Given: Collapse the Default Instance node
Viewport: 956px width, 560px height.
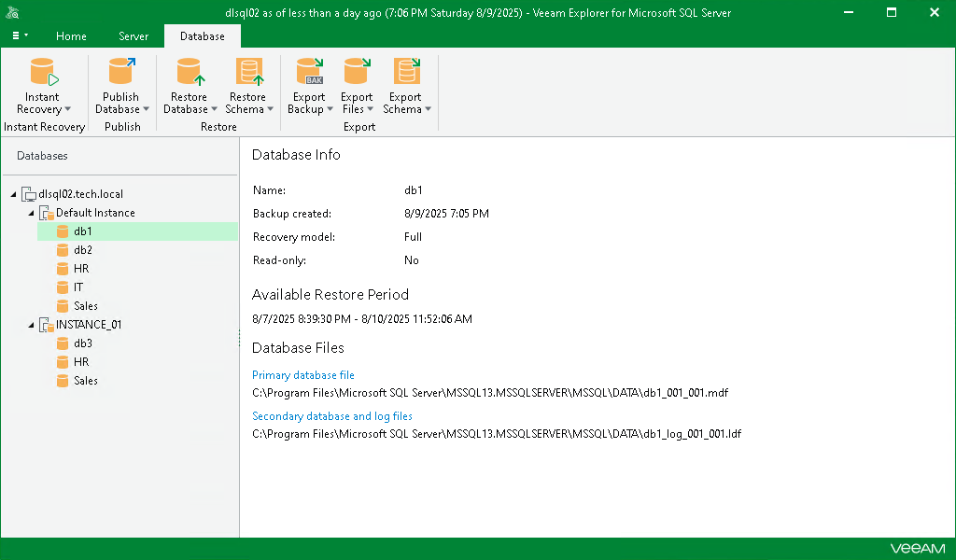Looking at the screenshot, I should pyautogui.click(x=31, y=214).
